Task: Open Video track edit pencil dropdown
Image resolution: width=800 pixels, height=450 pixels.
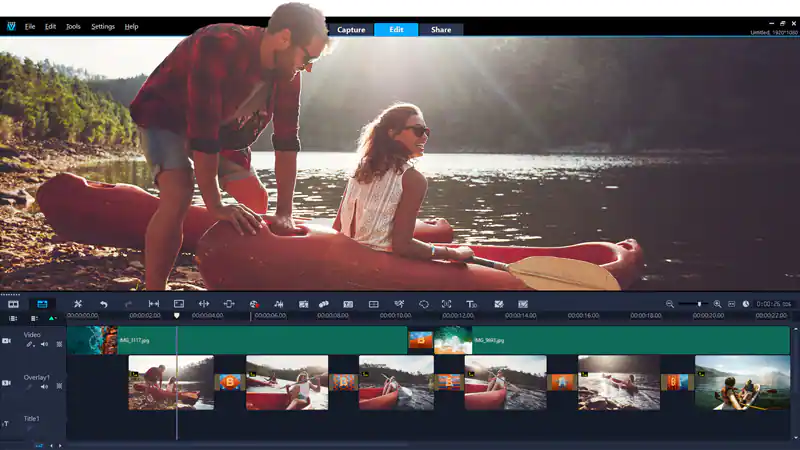Action: [31, 344]
